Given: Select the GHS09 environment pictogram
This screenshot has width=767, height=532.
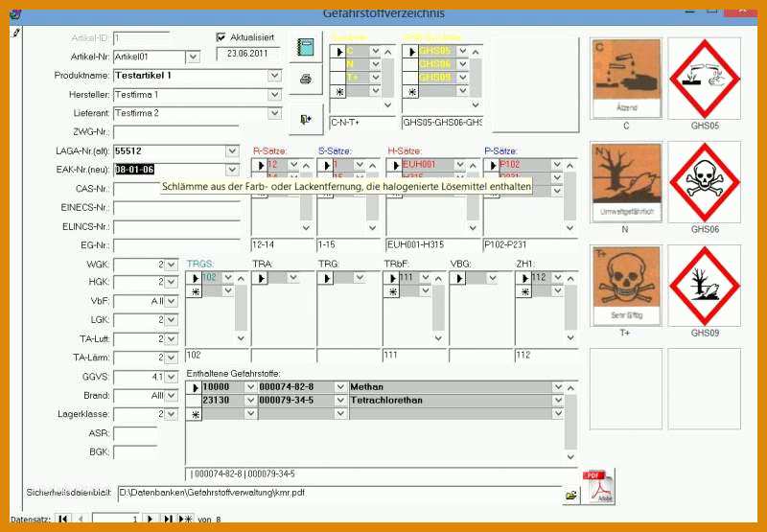Looking at the screenshot, I should coord(704,286).
